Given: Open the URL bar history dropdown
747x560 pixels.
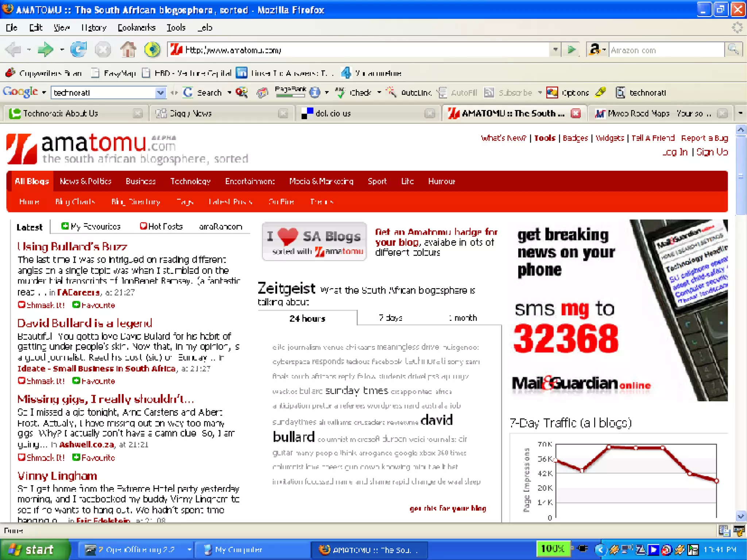Looking at the screenshot, I should point(555,50).
